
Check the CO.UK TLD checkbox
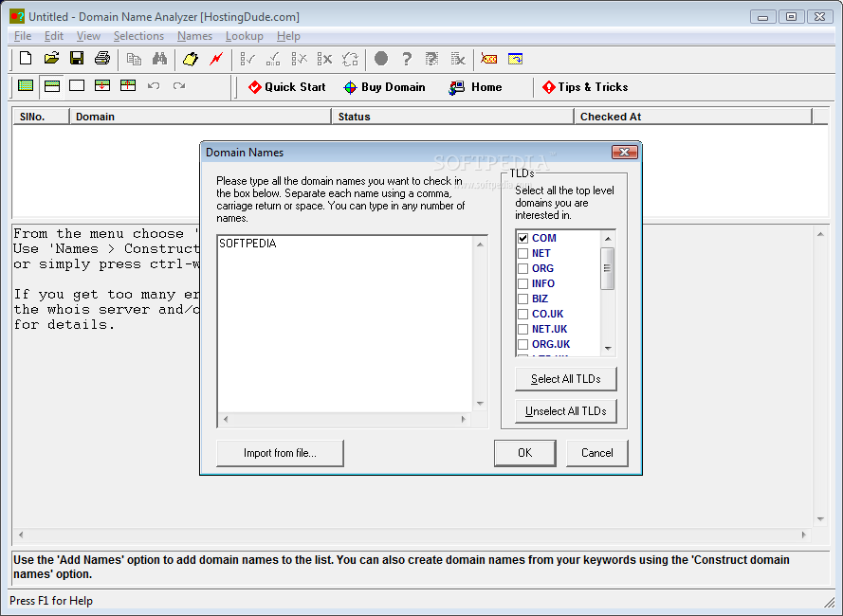522,314
